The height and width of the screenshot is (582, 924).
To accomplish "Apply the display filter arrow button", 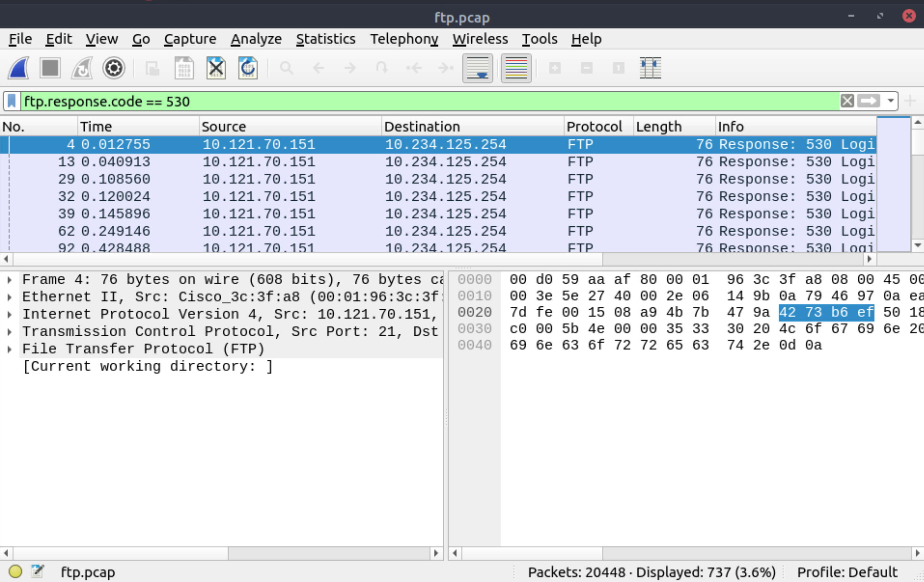I will [869, 101].
